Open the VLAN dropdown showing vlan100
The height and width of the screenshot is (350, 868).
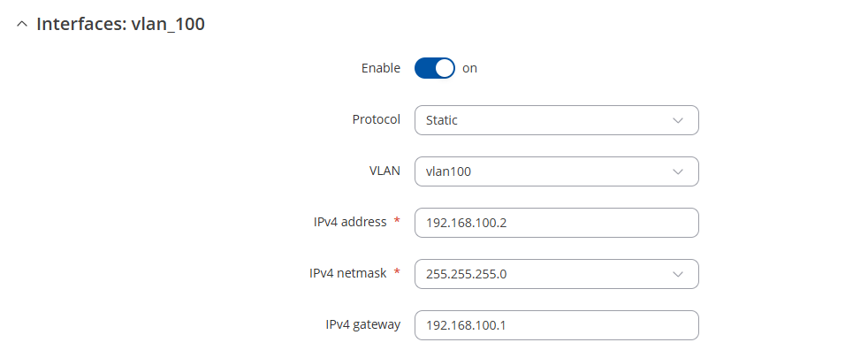point(556,171)
